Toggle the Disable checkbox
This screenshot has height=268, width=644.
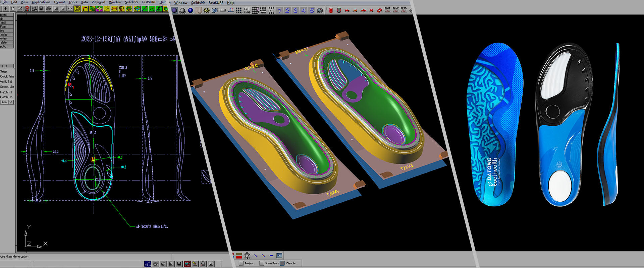282,263
